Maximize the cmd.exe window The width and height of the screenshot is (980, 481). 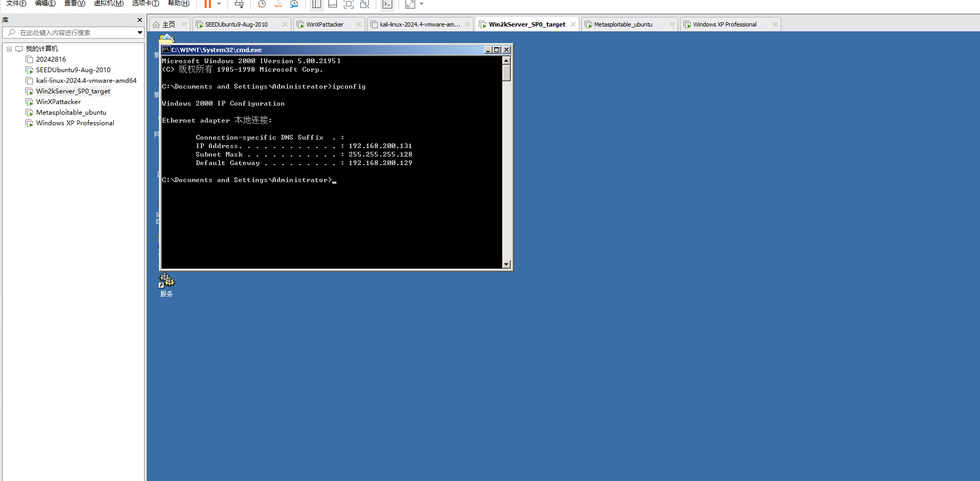tap(496, 50)
